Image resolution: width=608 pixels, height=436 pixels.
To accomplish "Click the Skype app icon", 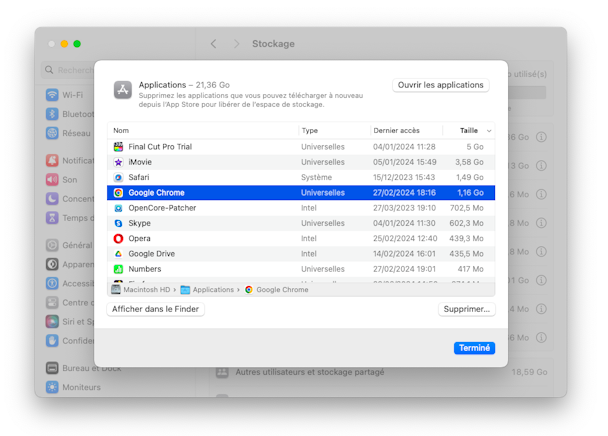I will click(x=118, y=223).
